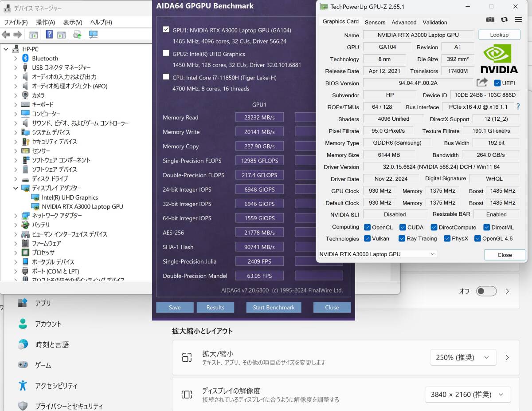Open the GPU selection dropdown in GPU-Z
The height and width of the screenshot is (411, 532).
point(377,254)
